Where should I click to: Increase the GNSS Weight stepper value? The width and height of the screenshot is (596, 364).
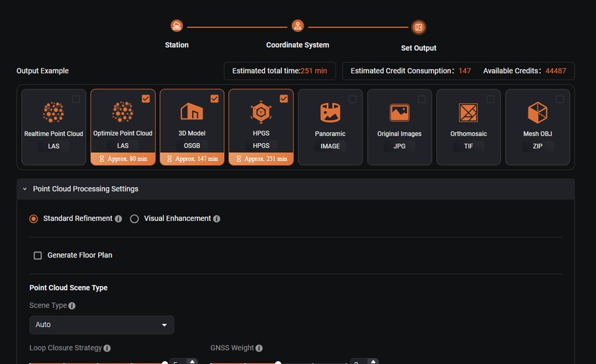(373, 361)
